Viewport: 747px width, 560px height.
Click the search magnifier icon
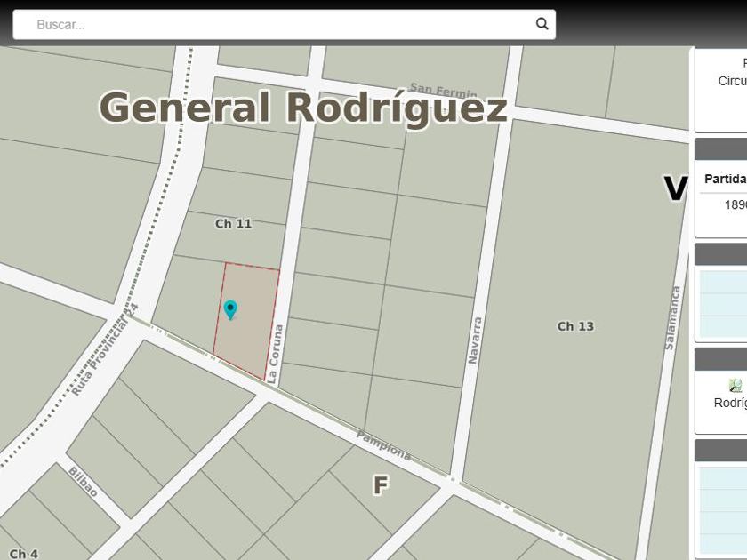(x=542, y=24)
